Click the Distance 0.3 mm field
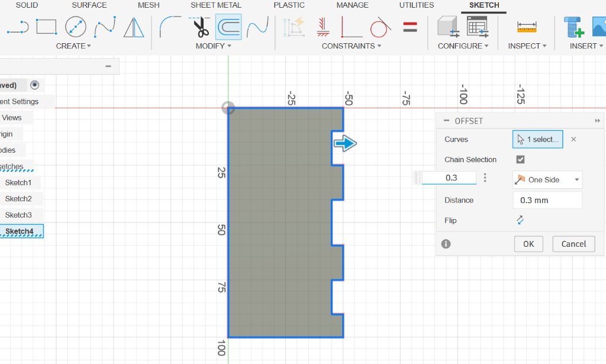The image size is (606, 364). pos(547,200)
